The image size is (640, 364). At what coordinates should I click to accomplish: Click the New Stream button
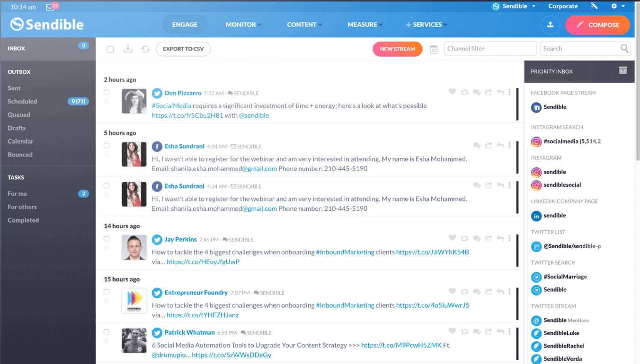pyautogui.click(x=398, y=49)
